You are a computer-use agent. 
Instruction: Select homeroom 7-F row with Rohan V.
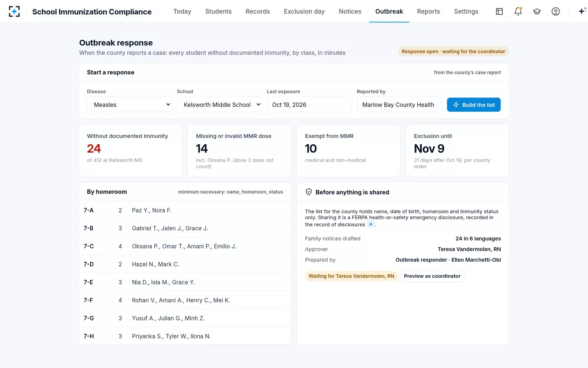point(185,300)
